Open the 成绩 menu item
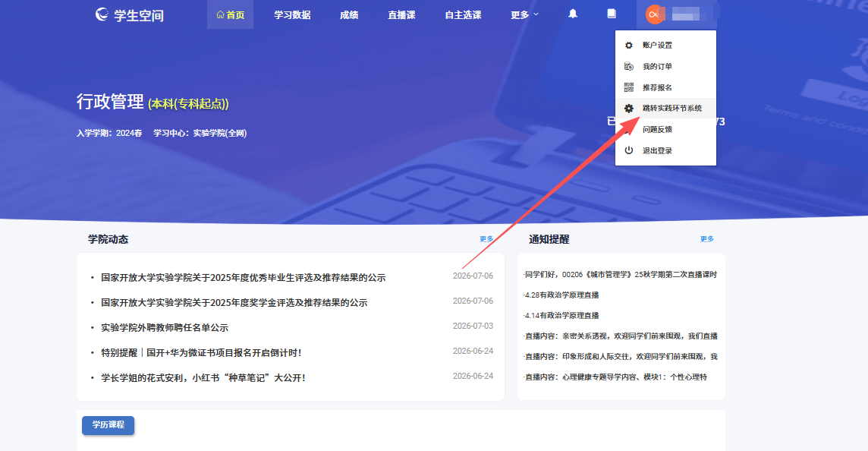The image size is (868, 451). [349, 15]
